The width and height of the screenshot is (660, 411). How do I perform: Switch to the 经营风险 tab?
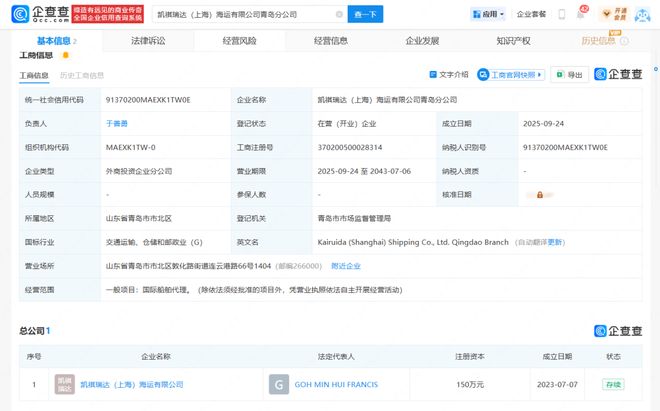[x=240, y=41]
